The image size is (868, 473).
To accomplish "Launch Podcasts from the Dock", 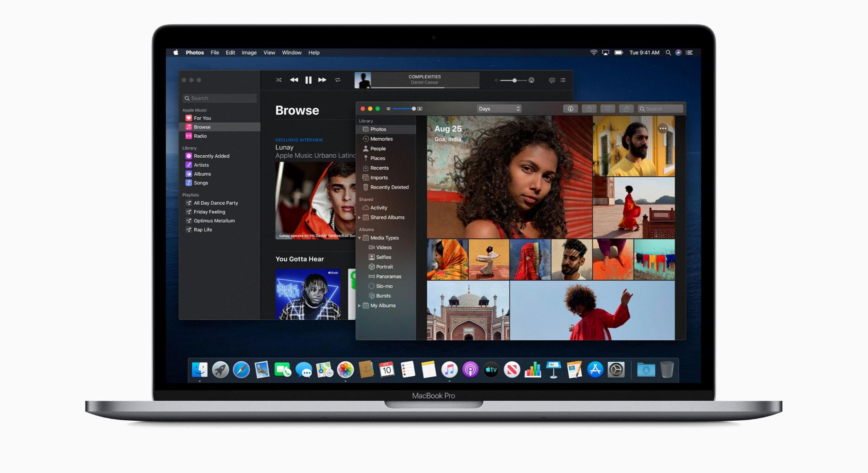I will tap(470, 370).
